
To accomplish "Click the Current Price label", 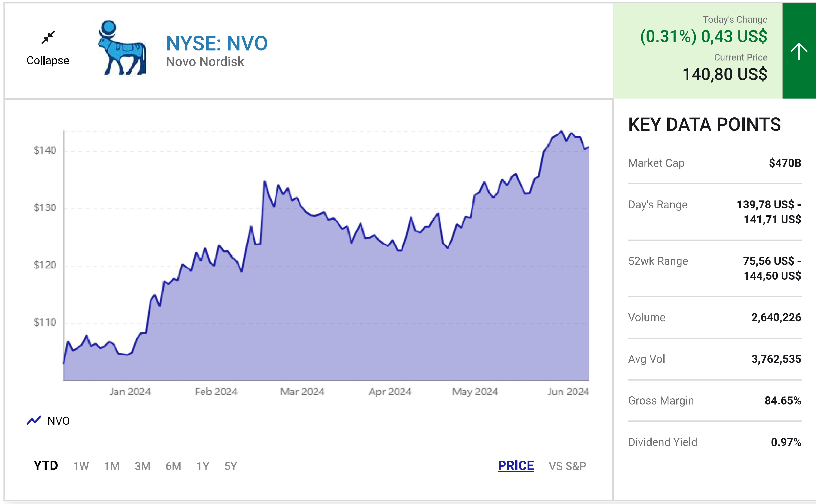I will [741, 57].
